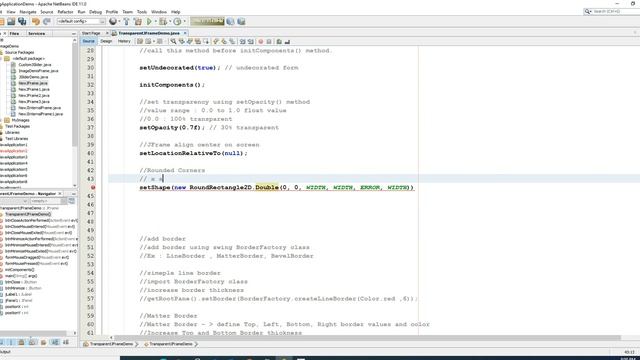Viewport: 640px width, 360px height.
Task: Click the error marker on line 44 gutter
Action: [93, 187]
